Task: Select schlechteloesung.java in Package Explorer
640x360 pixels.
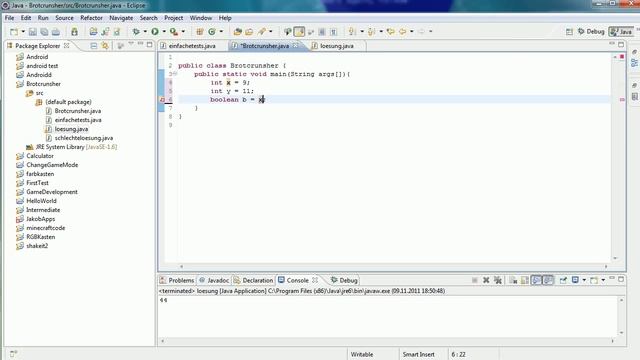Action: point(84,138)
